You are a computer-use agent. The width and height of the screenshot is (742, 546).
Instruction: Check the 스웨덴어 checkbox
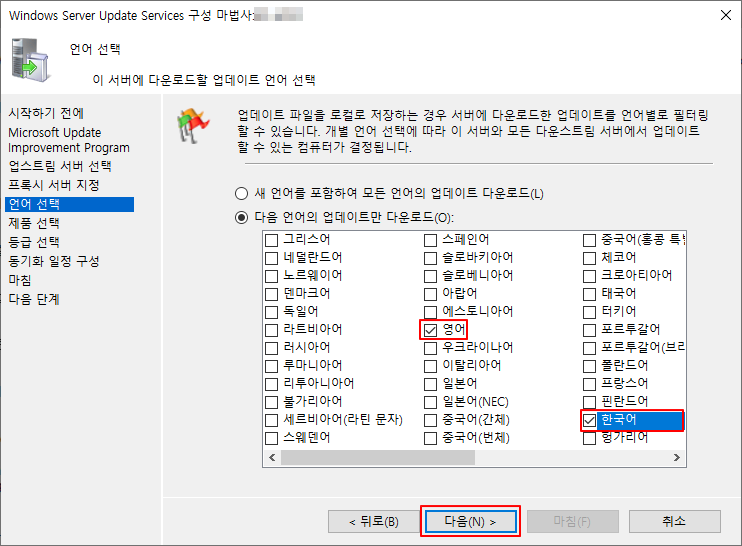point(271,438)
